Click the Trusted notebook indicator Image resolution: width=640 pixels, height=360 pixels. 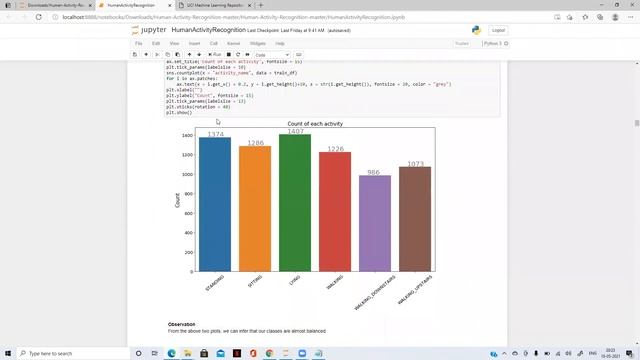pyautogui.click(x=462, y=43)
